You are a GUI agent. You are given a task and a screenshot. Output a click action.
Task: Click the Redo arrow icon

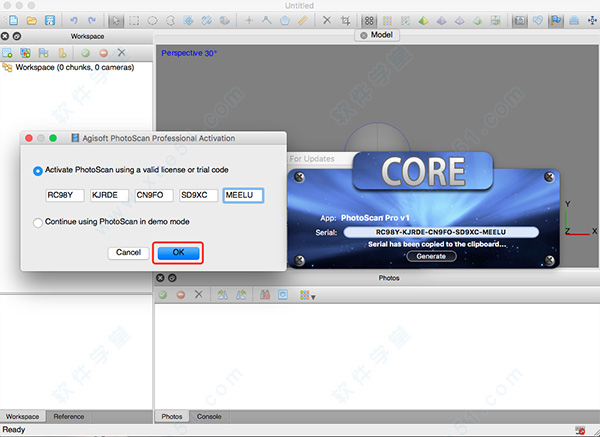click(92, 20)
